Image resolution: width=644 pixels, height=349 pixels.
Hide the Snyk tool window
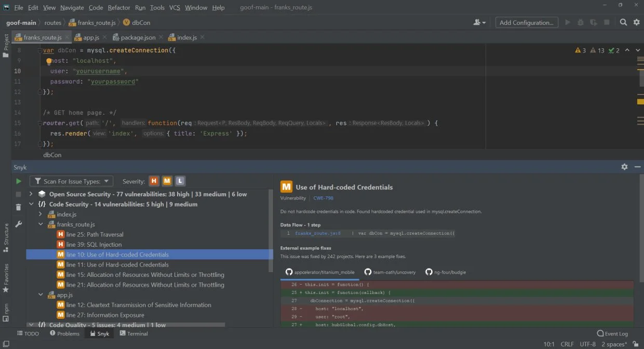pyautogui.click(x=637, y=167)
